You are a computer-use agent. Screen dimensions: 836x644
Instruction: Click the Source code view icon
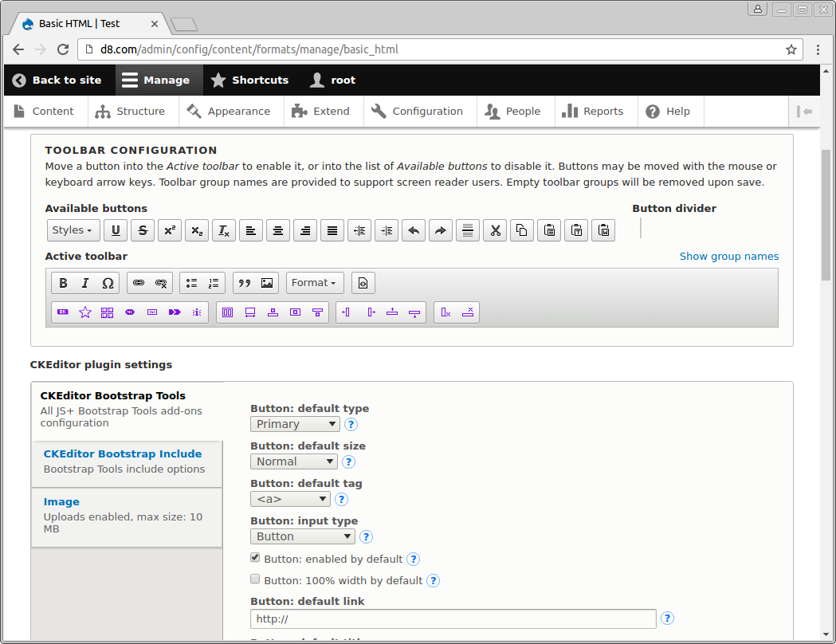tap(363, 283)
